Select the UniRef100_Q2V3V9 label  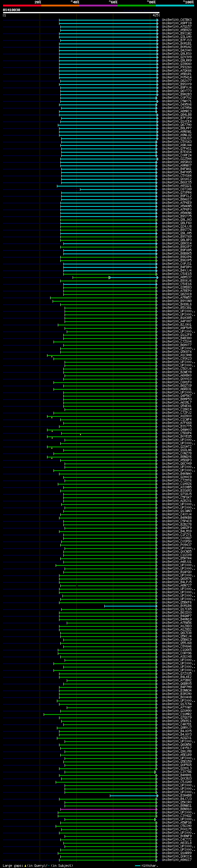coord(176,57)
